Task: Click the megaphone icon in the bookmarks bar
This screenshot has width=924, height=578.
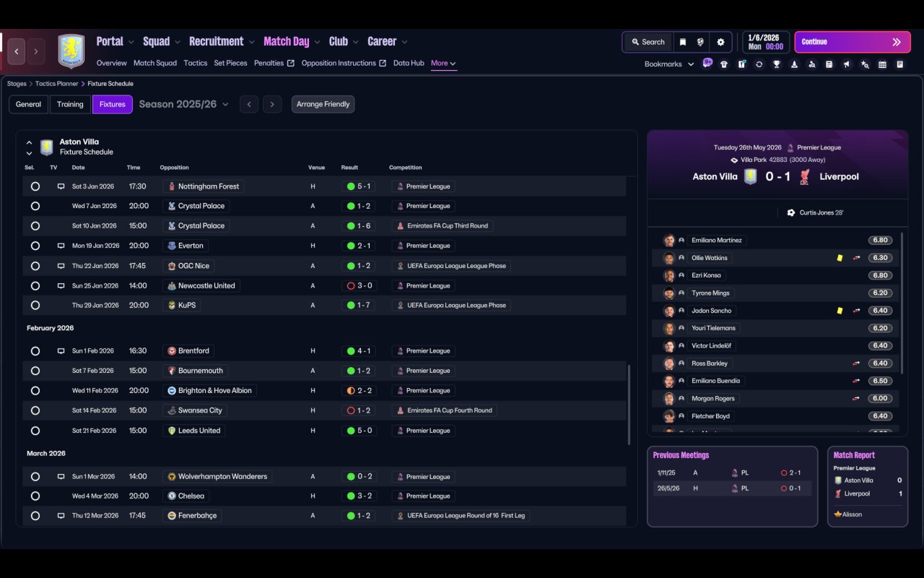Action: coord(847,64)
